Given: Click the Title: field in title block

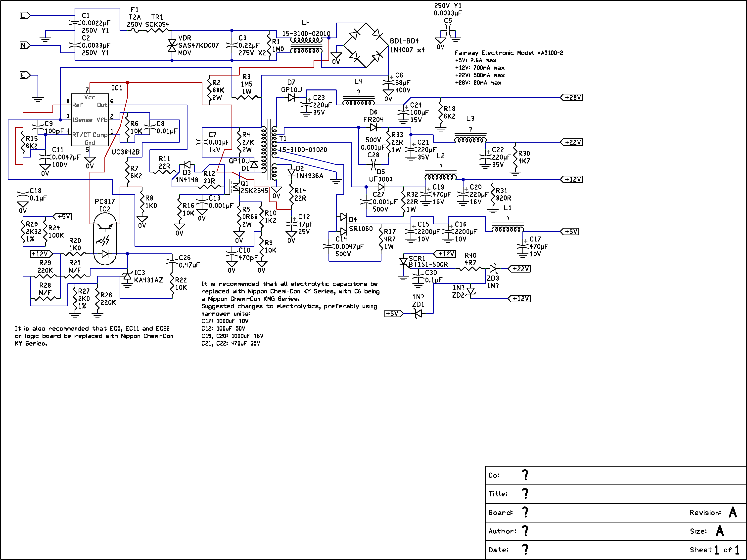Looking at the screenshot, I should tap(616, 494).
